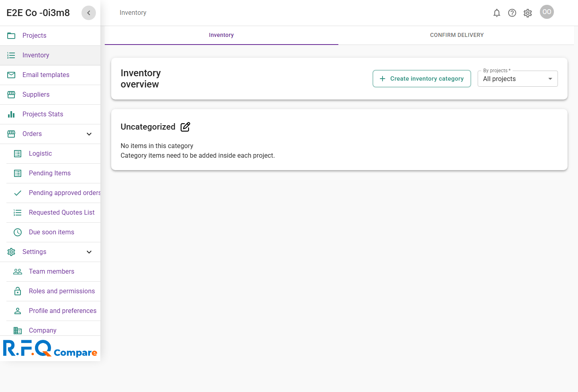Click the Pending approved orders checkmark icon

coord(18,193)
